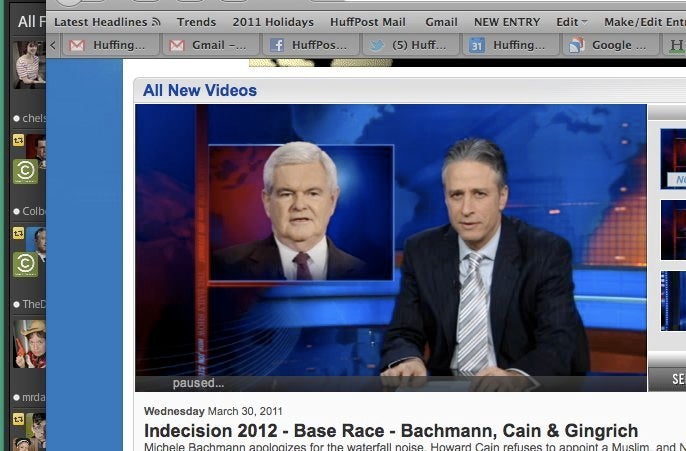Open the HuffPost Mail bookmark
The height and width of the screenshot is (451, 686).
368,22
